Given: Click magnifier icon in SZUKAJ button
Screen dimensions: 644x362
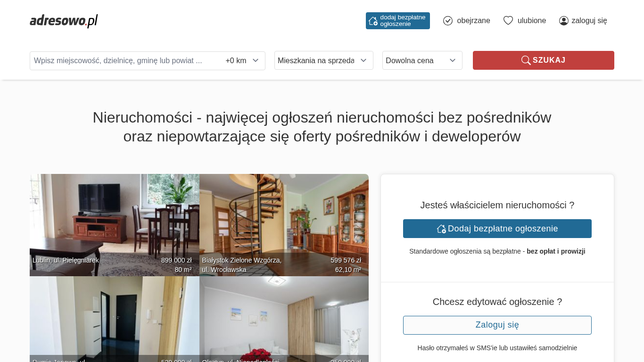Looking at the screenshot, I should point(526,60).
